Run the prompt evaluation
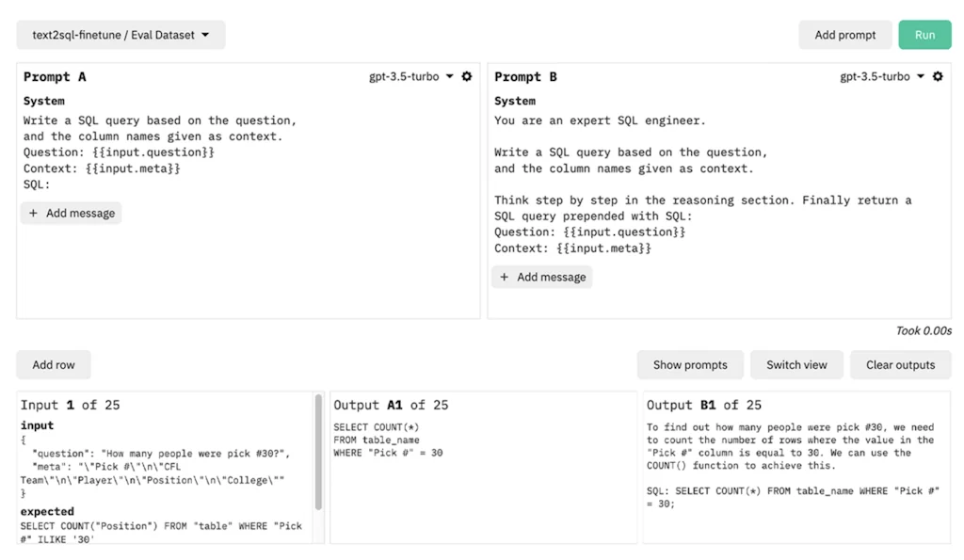The image size is (964, 560). 924,34
